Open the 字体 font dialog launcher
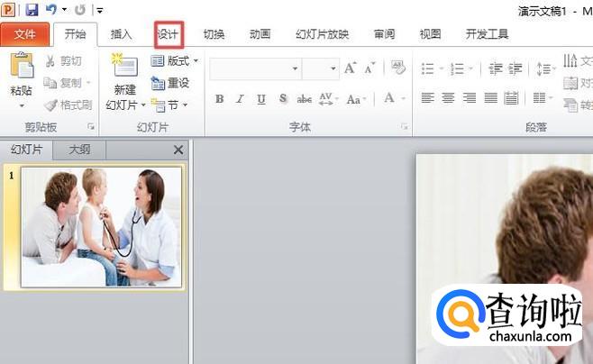 pyautogui.click(x=405, y=127)
